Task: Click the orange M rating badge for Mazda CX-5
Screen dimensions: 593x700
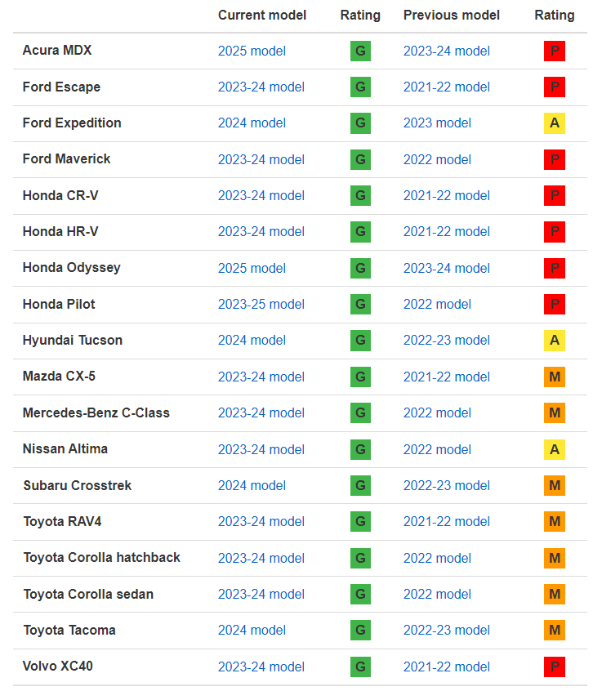Action: pyautogui.click(x=554, y=377)
